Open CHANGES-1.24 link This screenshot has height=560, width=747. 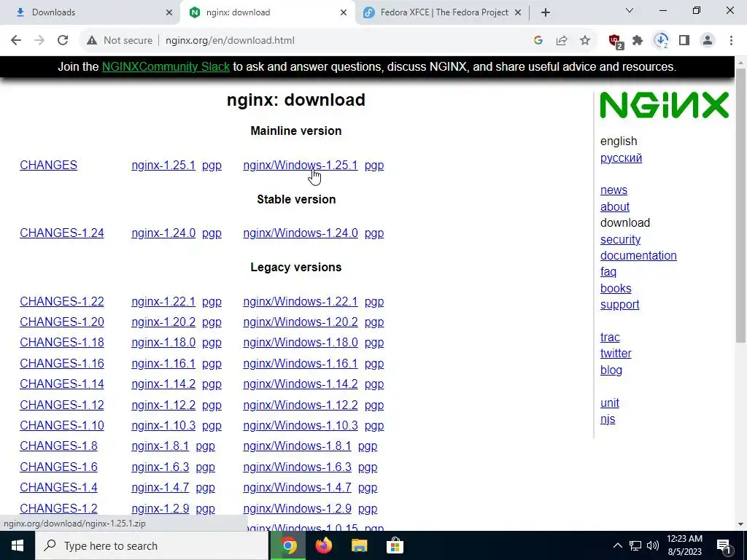click(61, 233)
